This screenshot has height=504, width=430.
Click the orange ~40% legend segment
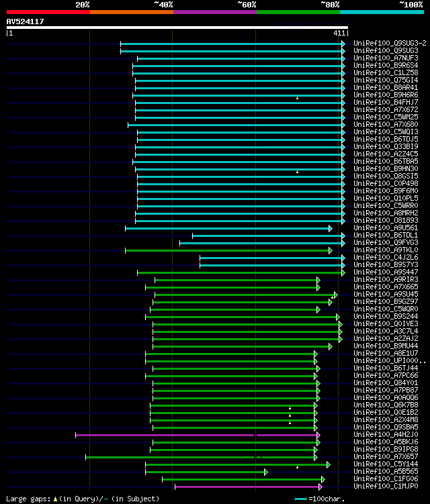click(132, 12)
